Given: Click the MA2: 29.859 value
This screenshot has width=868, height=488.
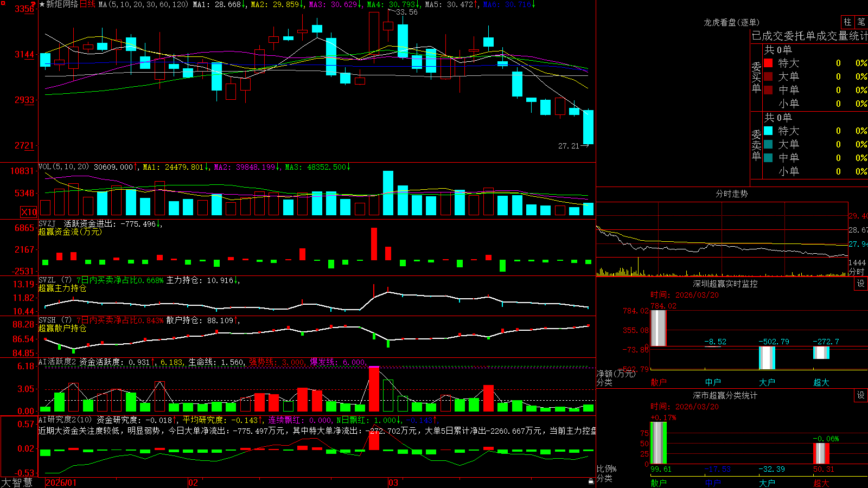Looking at the screenshot, I should pos(277,4).
